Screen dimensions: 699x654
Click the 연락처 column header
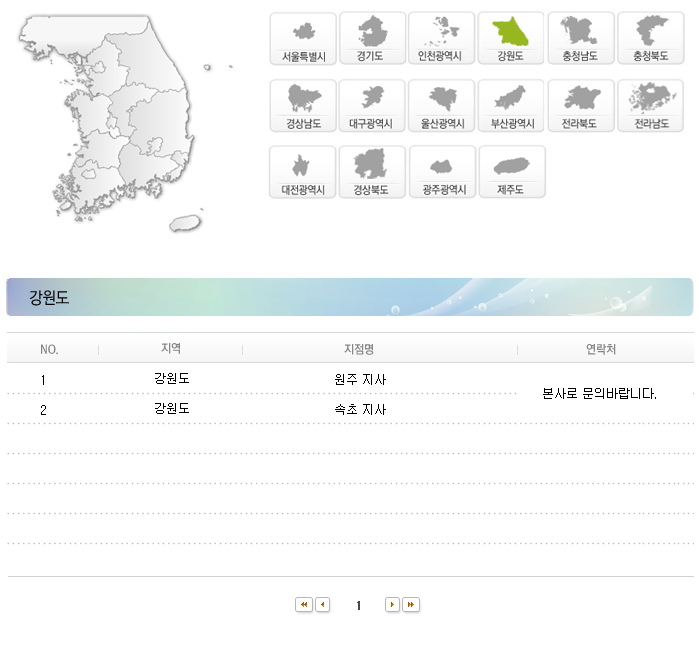[x=601, y=349]
